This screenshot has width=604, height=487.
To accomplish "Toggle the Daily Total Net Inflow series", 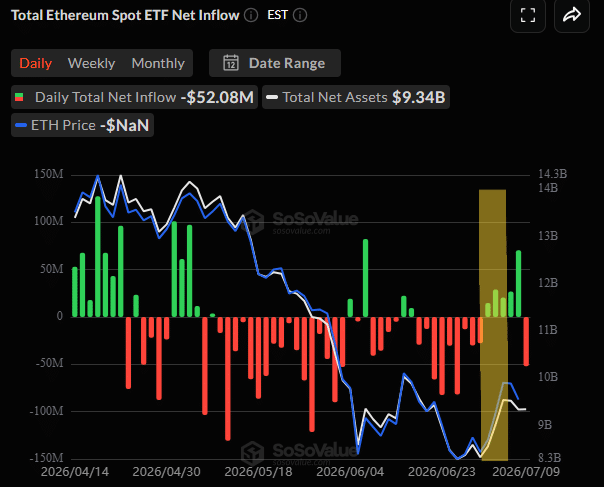I will 134,97.
